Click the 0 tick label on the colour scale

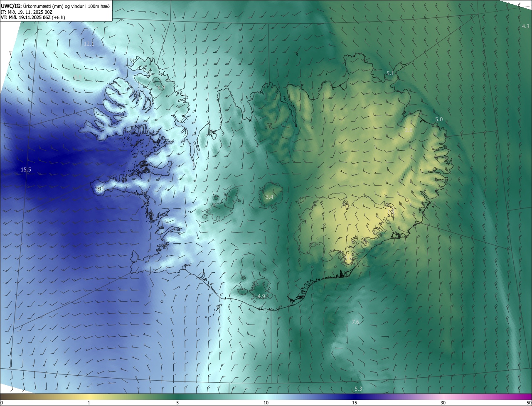coord(2,403)
